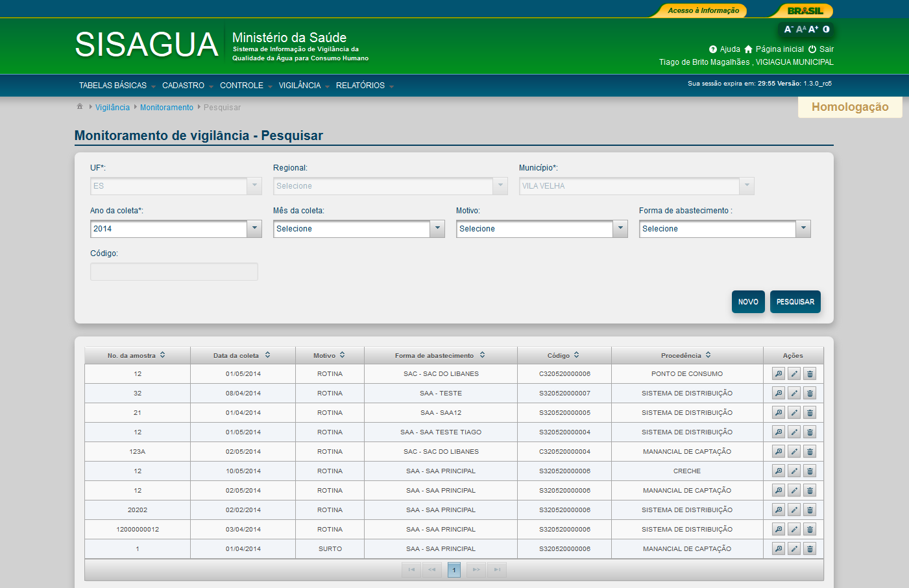This screenshot has width=909, height=588.
Task: Open the Ano da coleta dropdown
Action: click(x=254, y=229)
